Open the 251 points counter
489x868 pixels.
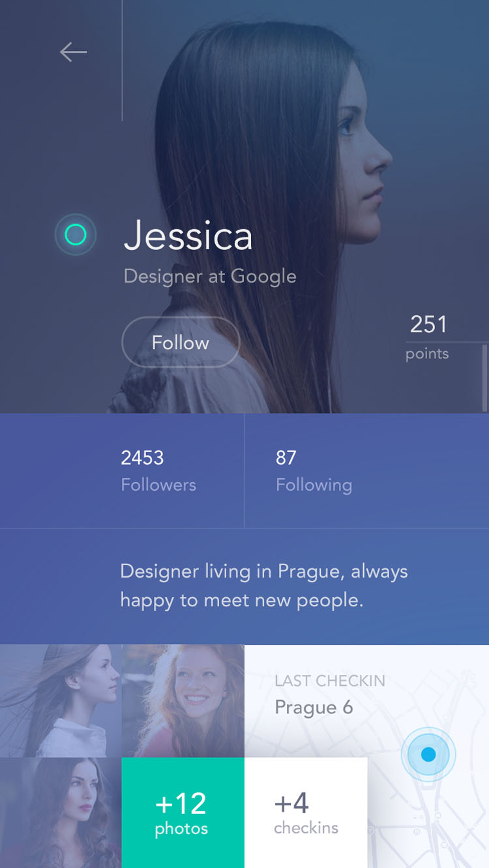(x=428, y=338)
